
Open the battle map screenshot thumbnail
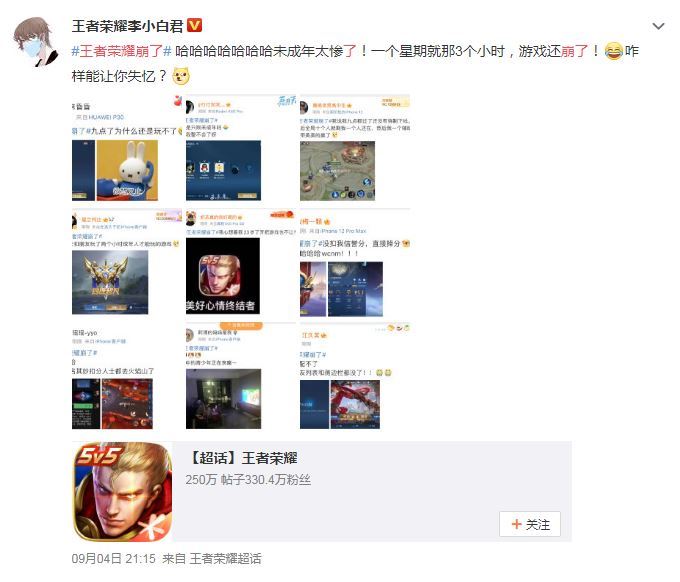tap(355, 147)
